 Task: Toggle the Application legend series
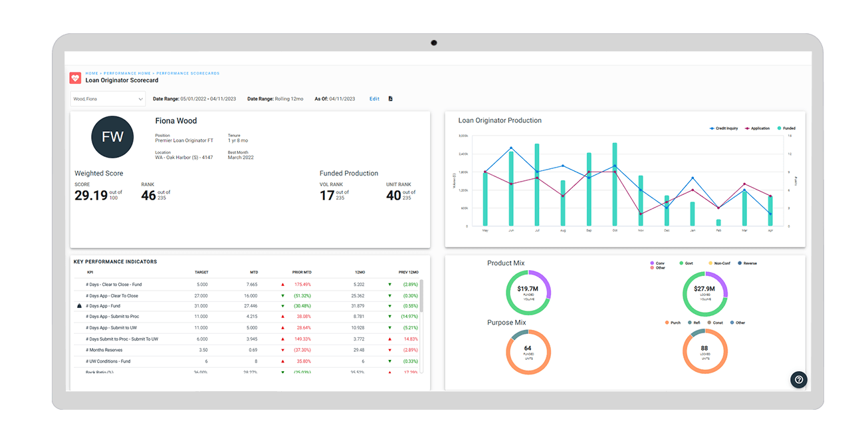coord(757,128)
